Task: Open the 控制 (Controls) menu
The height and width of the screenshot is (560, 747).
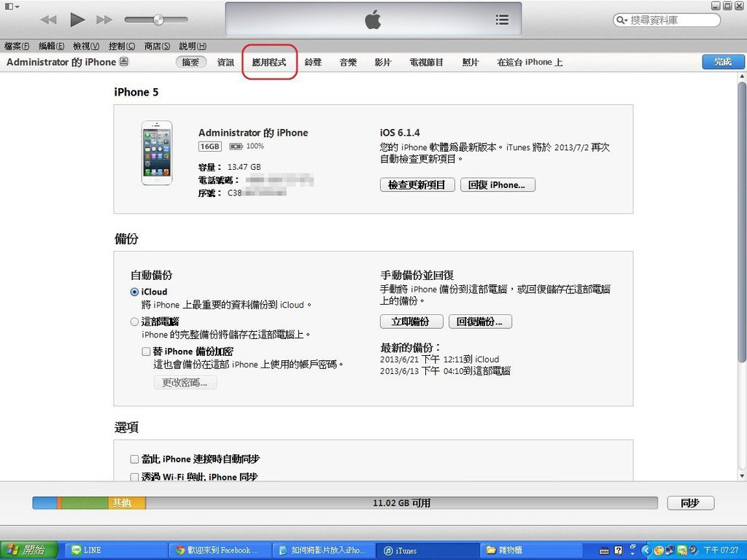Action: click(x=122, y=46)
